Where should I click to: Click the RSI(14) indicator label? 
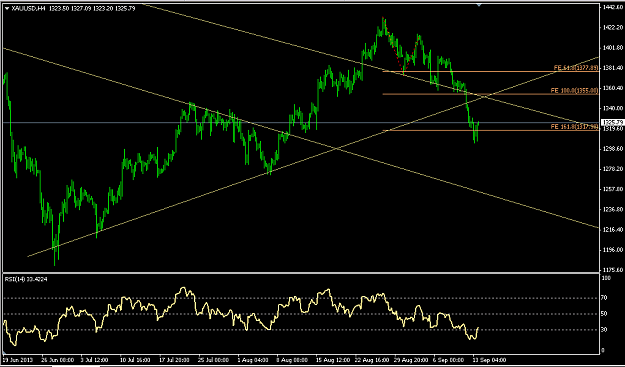(x=26, y=279)
